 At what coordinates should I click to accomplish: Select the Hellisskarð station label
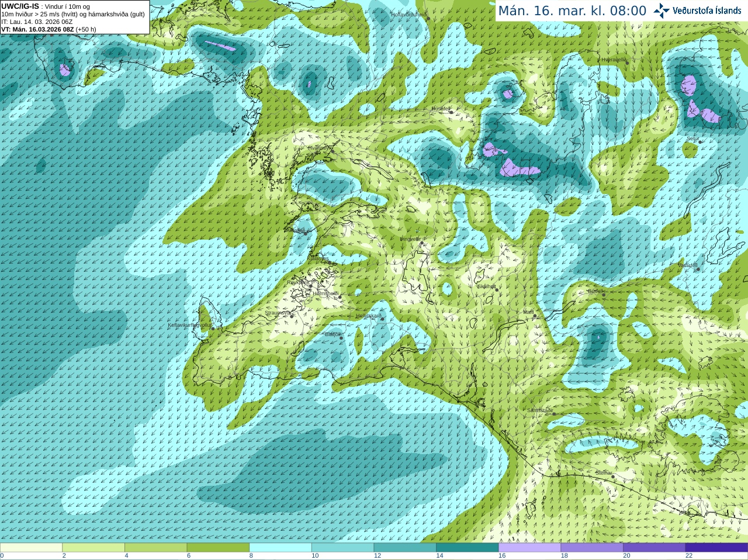[369, 316]
